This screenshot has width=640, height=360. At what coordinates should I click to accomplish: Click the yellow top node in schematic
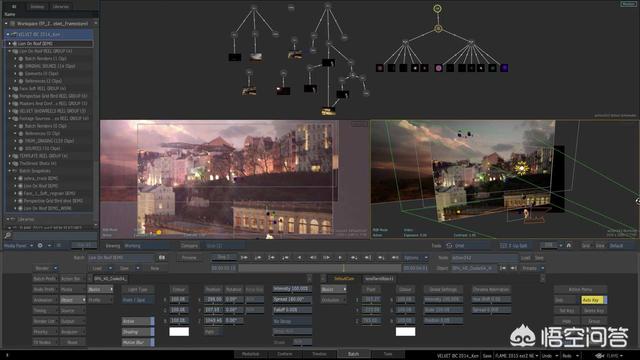tap(437, 8)
